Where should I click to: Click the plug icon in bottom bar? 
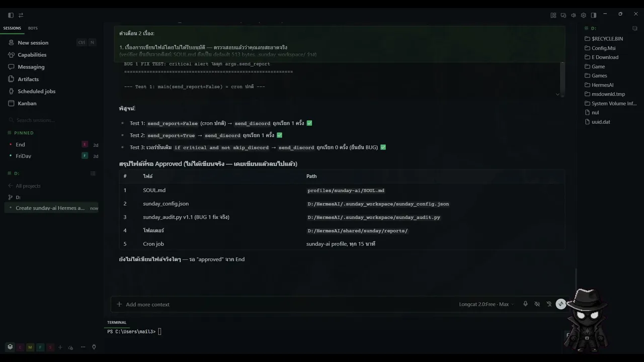(x=94, y=347)
